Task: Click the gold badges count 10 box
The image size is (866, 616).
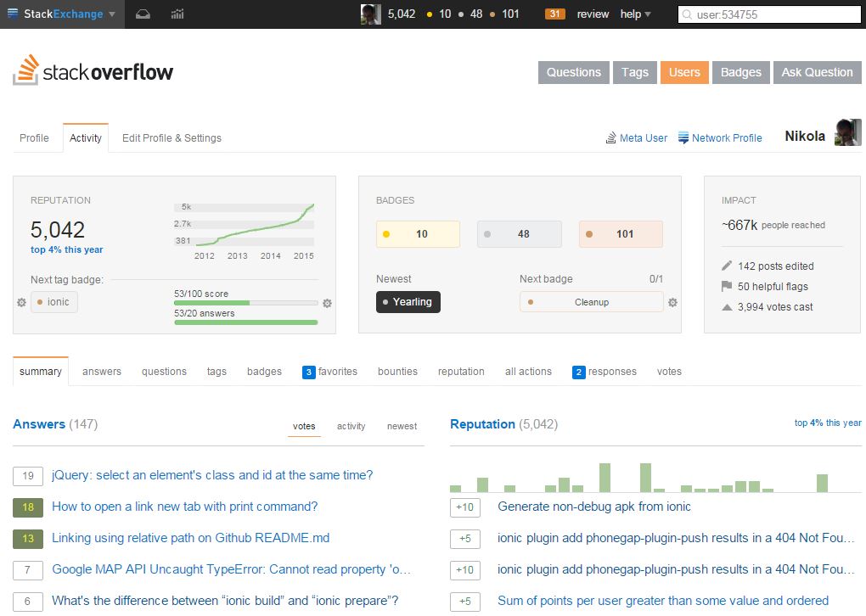Action: [418, 234]
